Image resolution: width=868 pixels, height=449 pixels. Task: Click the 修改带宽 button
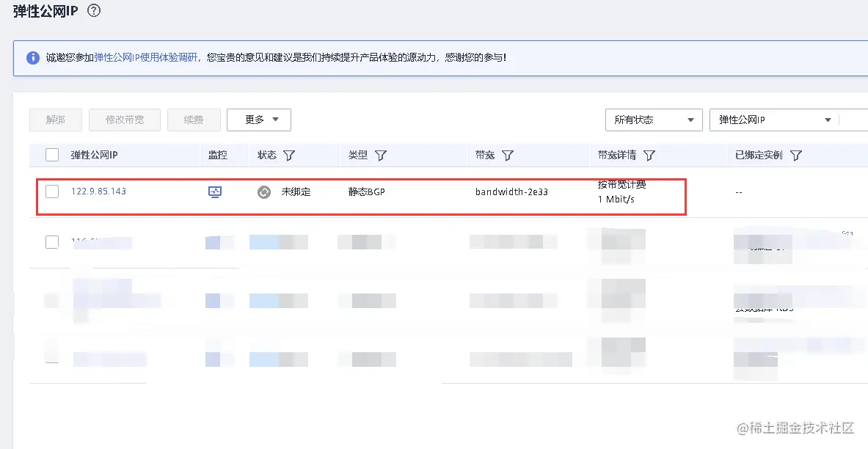(x=125, y=120)
